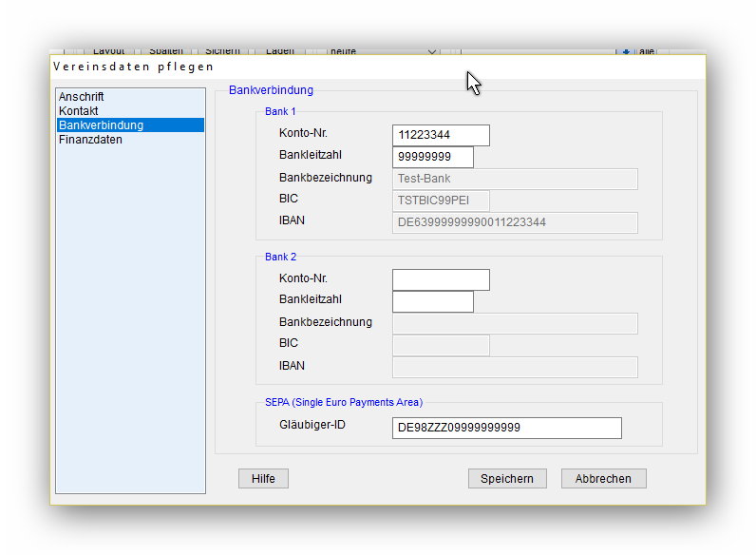Click the SEPA Gläubiger-ID field
This screenshot has width=756, height=555.
[506, 428]
